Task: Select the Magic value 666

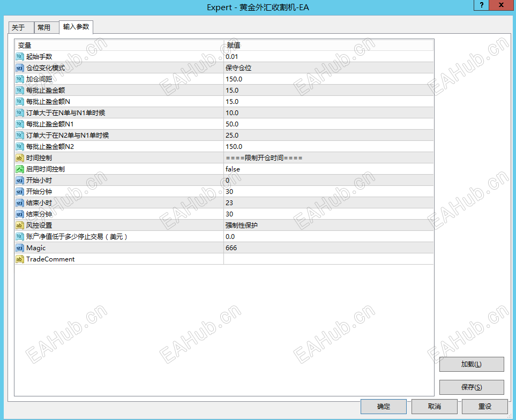Action: (328, 247)
